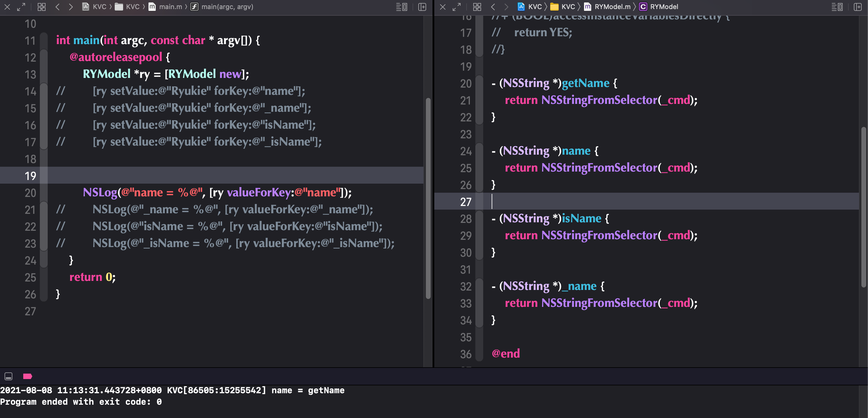Select main.m in left jump bar
Screen dimensions: 868x418
tap(165, 7)
